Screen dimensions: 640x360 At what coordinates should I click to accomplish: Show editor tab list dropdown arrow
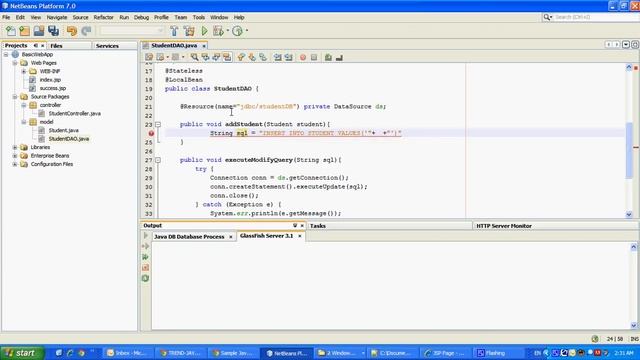(x=626, y=44)
